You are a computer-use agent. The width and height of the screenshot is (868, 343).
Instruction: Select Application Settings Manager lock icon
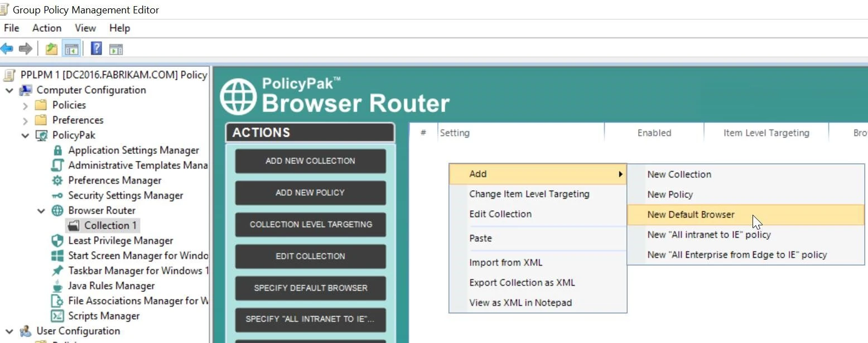[x=57, y=151]
